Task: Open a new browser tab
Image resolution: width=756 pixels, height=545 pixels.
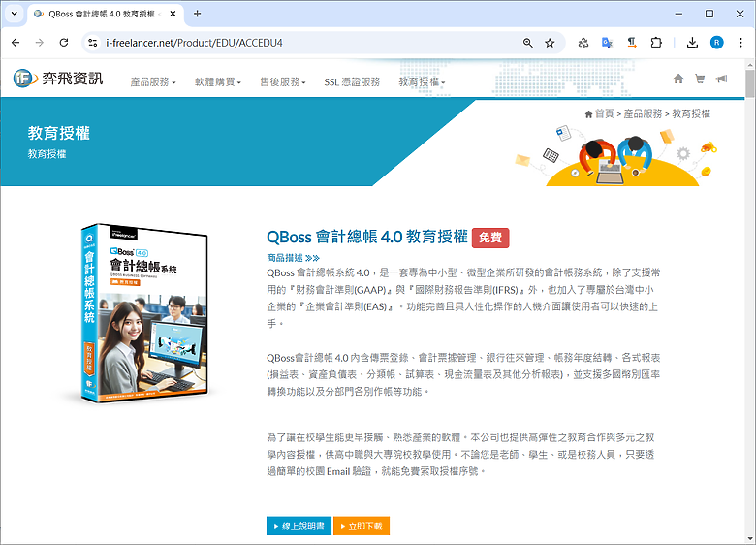Action: 197,14
